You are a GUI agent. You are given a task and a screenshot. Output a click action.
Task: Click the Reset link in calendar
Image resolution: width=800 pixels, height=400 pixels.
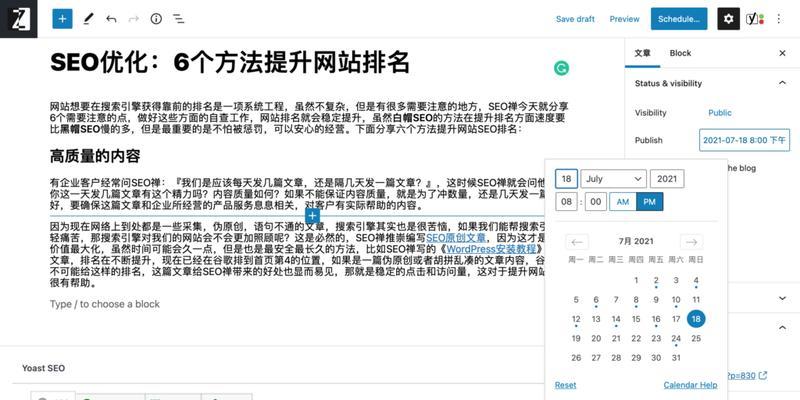coord(565,385)
